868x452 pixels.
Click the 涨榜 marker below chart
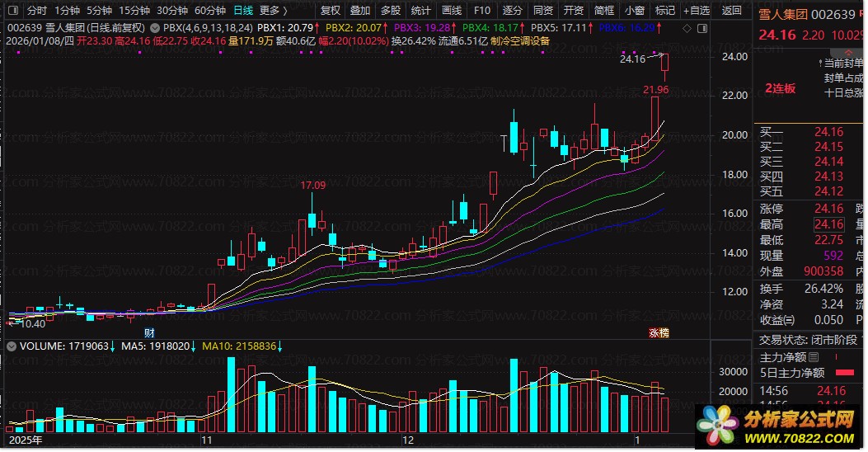click(659, 333)
